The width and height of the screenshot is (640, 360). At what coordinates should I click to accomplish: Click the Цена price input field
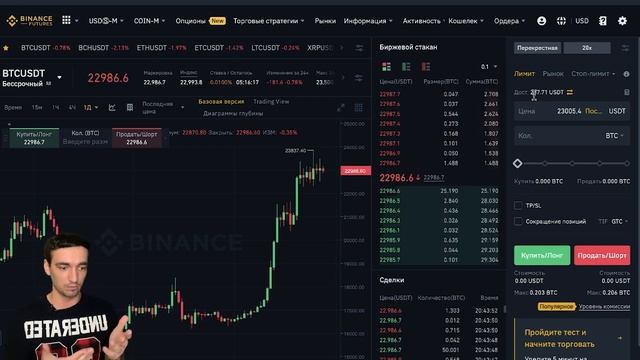(571, 111)
